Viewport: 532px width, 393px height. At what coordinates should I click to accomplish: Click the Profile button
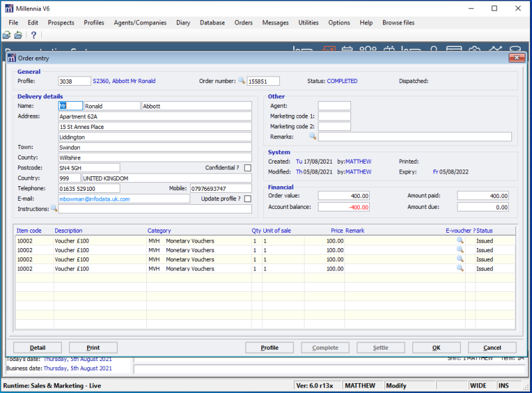(269, 348)
